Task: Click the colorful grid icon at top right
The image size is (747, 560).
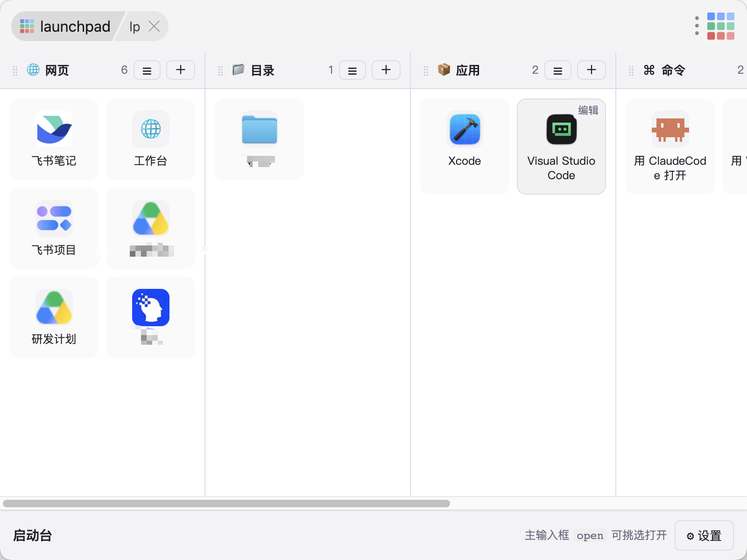Action: tap(720, 26)
